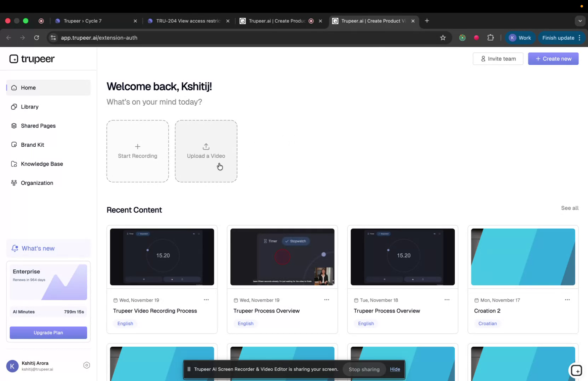Click the Create new button
Image resolution: width=588 pixels, height=381 pixels.
tap(553, 59)
